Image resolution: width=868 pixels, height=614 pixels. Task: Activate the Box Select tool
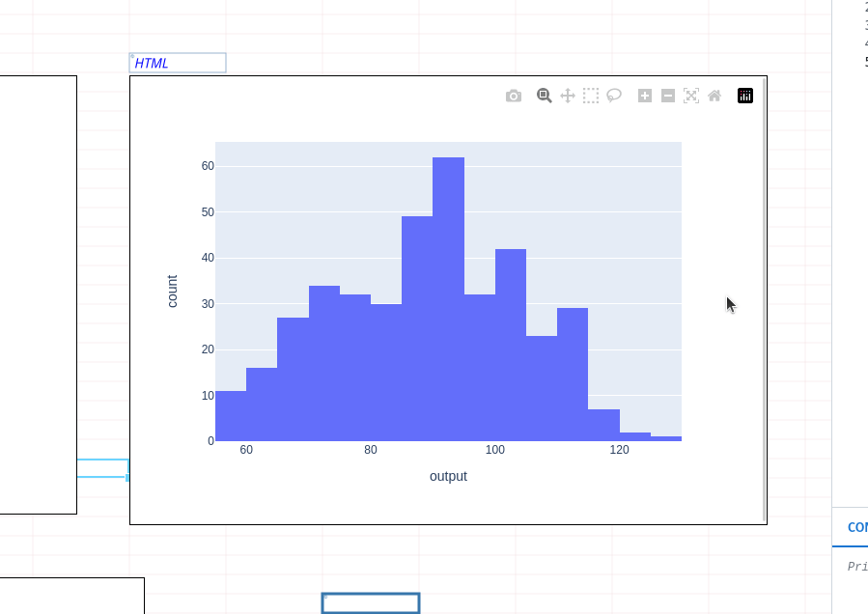click(x=591, y=96)
